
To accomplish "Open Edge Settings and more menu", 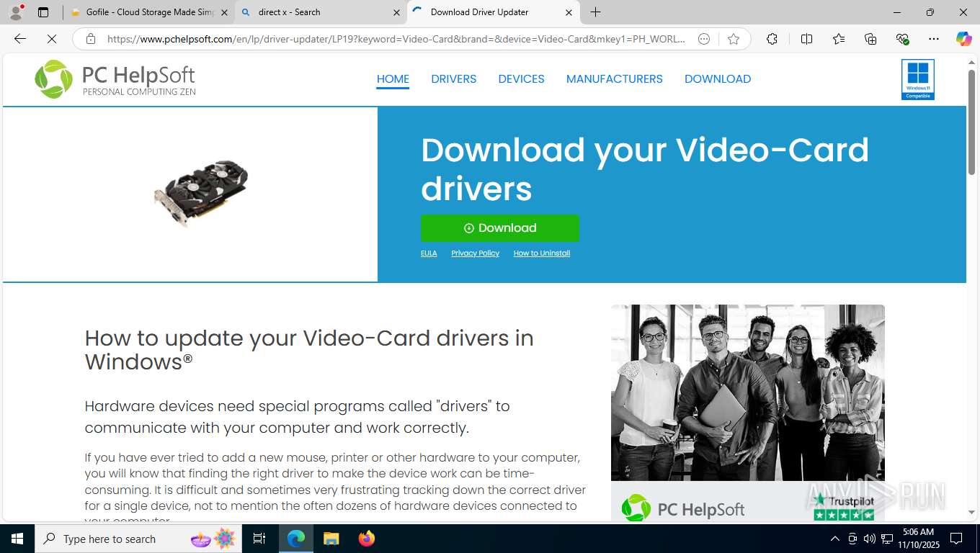I will [934, 39].
